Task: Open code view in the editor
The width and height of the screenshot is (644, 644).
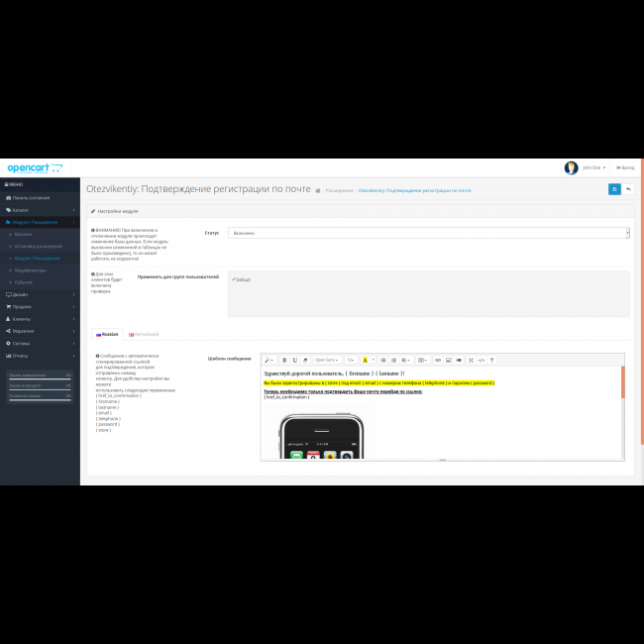Action: [x=482, y=360]
